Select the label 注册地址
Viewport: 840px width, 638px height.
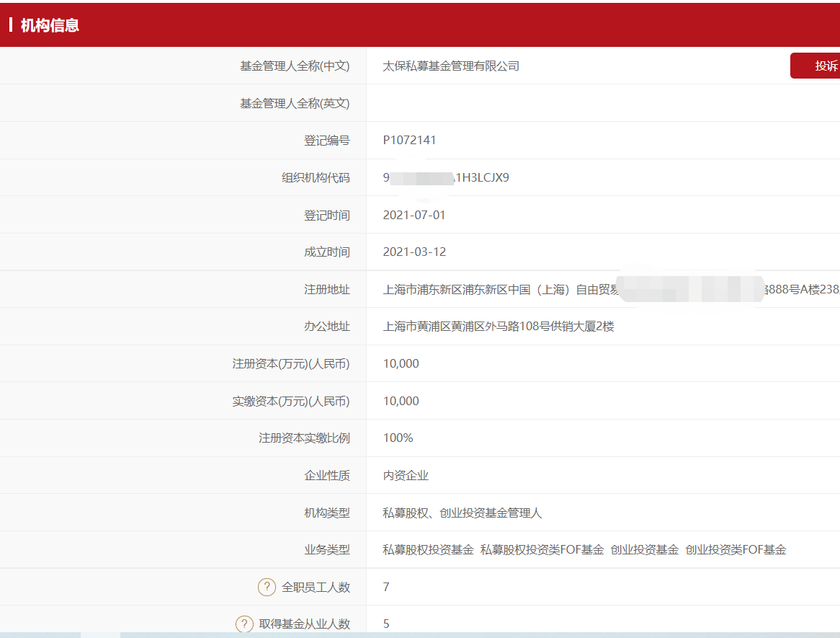pos(327,290)
